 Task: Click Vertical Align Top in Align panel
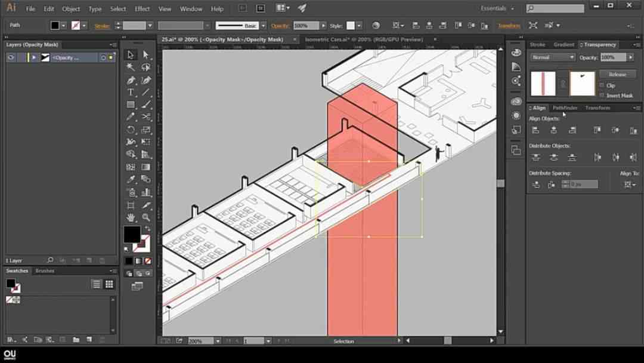click(597, 130)
